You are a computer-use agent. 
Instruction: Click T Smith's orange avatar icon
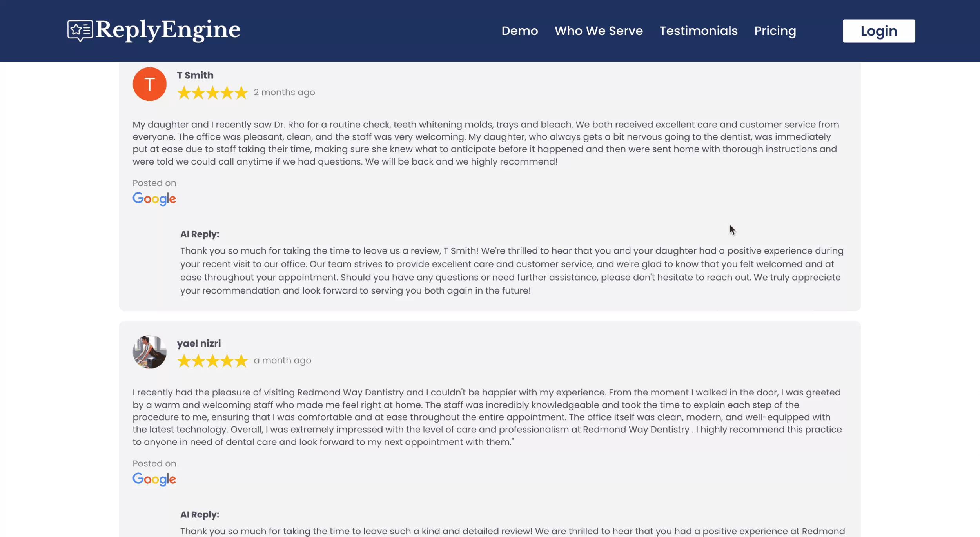coord(149,84)
